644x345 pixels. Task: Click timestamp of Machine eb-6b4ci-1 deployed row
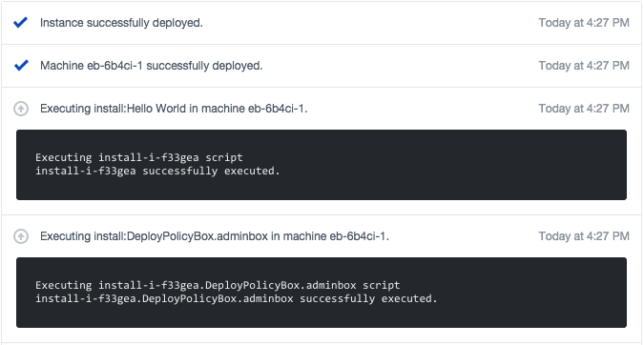(x=584, y=66)
